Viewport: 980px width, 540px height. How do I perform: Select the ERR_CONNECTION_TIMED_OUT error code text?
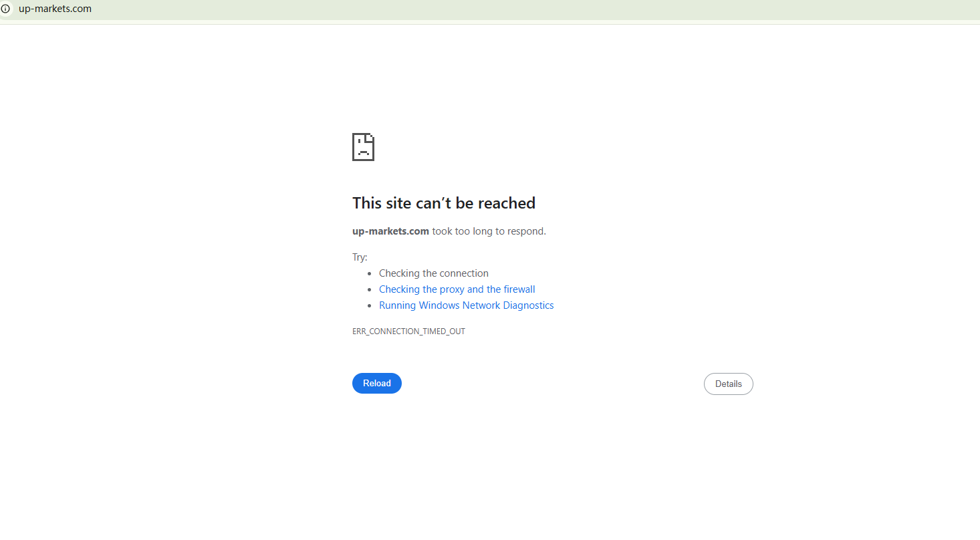[x=408, y=331]
